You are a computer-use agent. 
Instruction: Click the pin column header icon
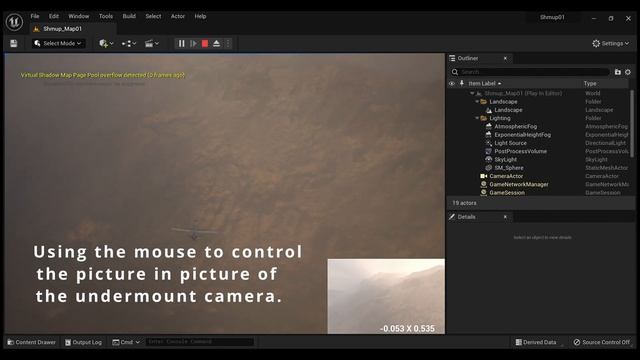(462, 83)
